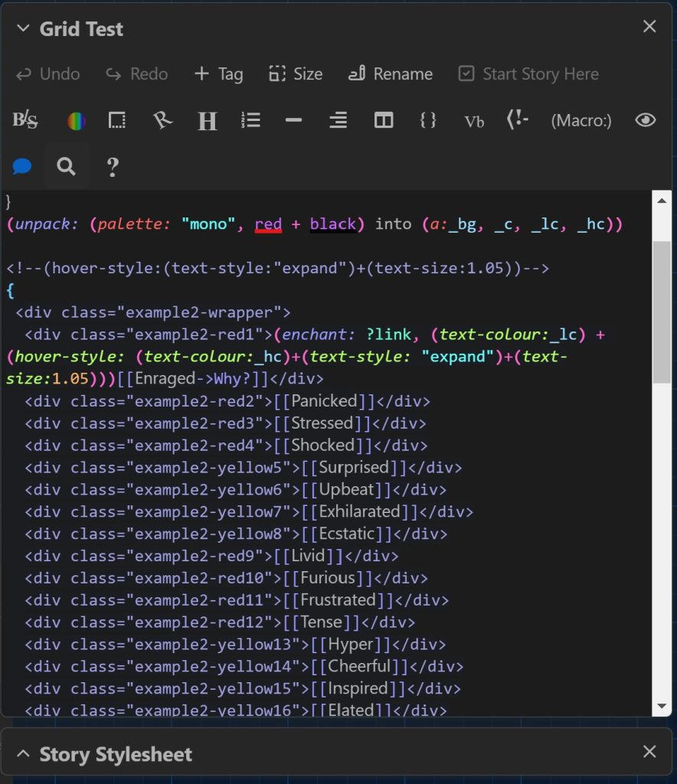Insert a horizontal rule
This screenshot has height=784, width=677.
click(x=293, y=120)
